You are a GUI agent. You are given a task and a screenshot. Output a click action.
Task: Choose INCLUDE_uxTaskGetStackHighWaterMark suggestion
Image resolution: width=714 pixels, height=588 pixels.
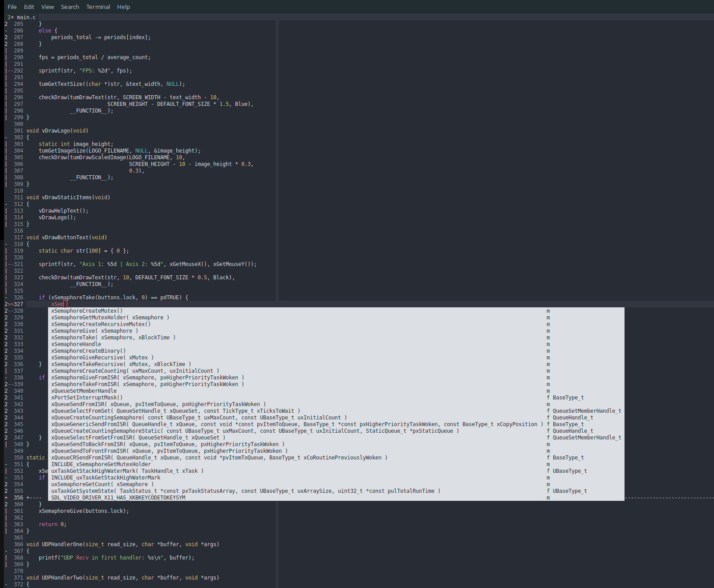click(336, 478)
